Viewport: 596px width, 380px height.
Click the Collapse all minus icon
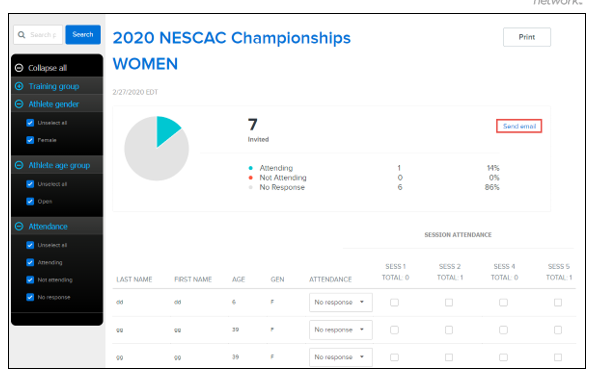tap(19, 68)
